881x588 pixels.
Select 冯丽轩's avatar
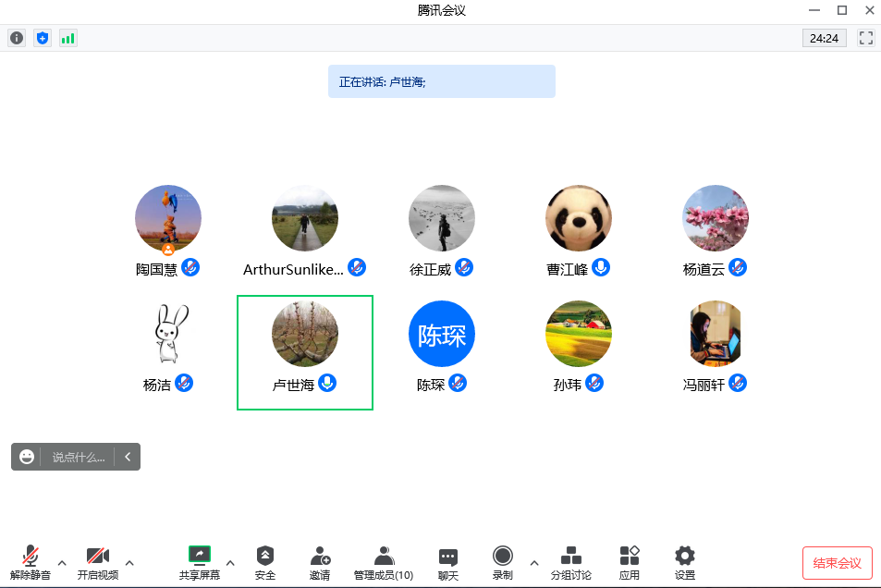click(716, 334)
